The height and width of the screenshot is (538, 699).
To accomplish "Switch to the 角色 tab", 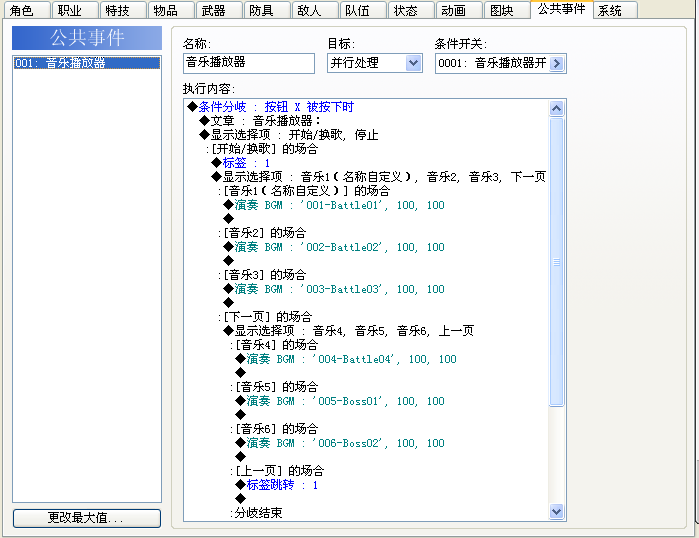I will (x=27, y=10).
